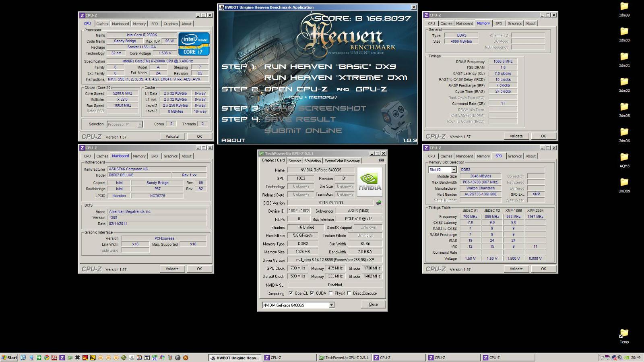Image resolution: width=644 pixels, height=362 pixels.
Task: Click OK in the CPU-Z mainboard window
Action: pyautogui.click(x=199, y=269)
